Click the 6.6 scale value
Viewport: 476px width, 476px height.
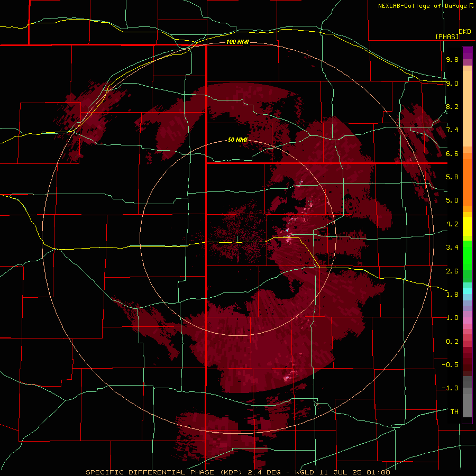point(452,153)
